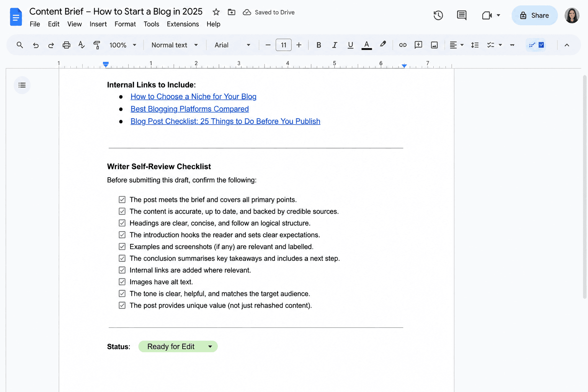Open highlight color pen

[x=383, y=44]
